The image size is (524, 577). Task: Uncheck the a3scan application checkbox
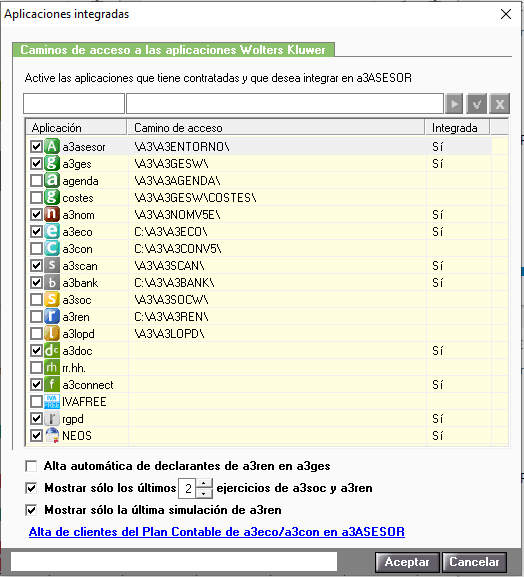click(x=36, y=265)
